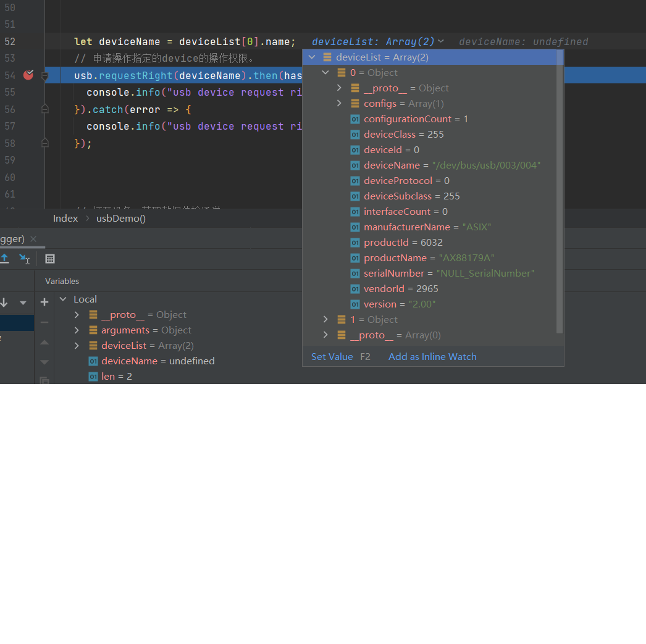The height and width of the screenshot is (644, 646).
Task: Select manufacturerName = "ASIX" row
Action: (429, 227)
